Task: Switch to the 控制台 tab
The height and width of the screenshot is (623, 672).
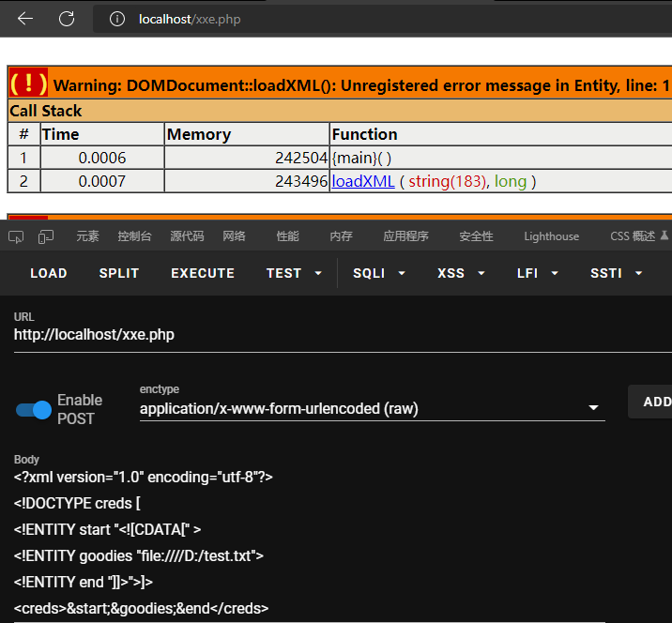Action: click(x=134, y=236)
